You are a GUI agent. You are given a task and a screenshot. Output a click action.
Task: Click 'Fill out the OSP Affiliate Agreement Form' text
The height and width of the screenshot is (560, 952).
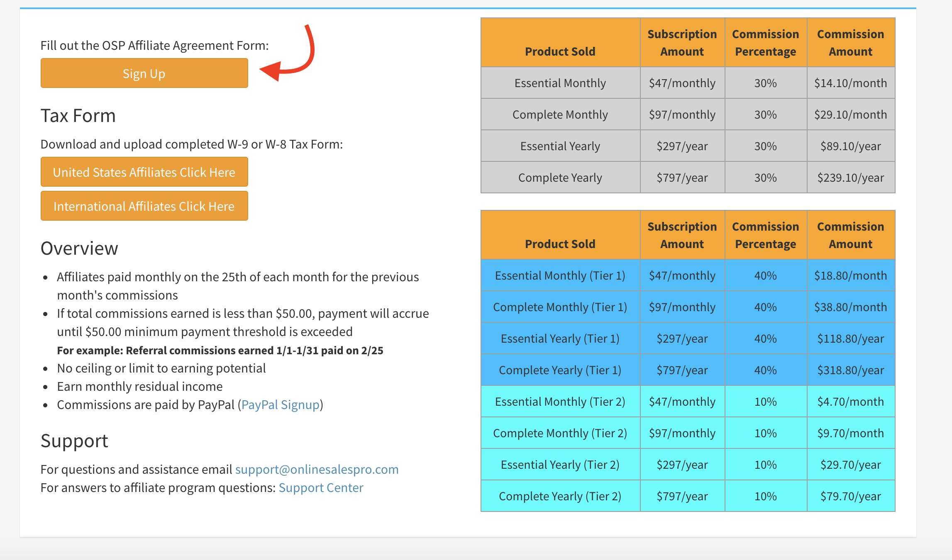[x=154, y=45]
